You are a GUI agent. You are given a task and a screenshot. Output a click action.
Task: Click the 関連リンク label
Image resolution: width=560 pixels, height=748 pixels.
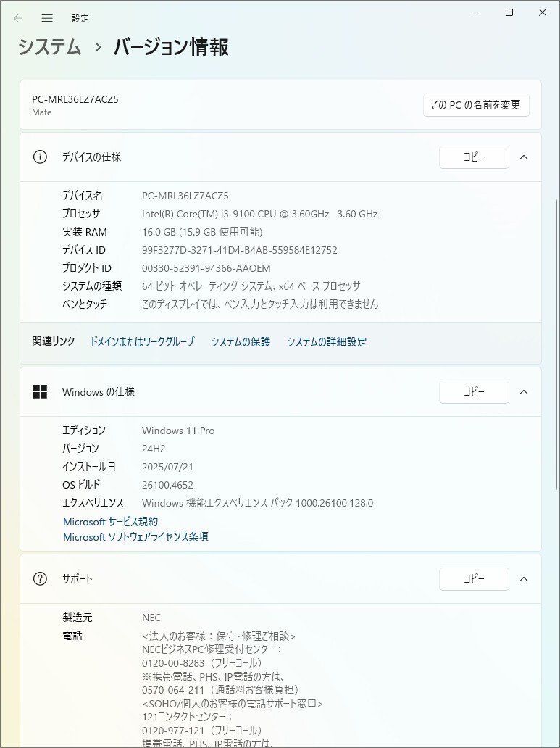(x=54, y=341)
